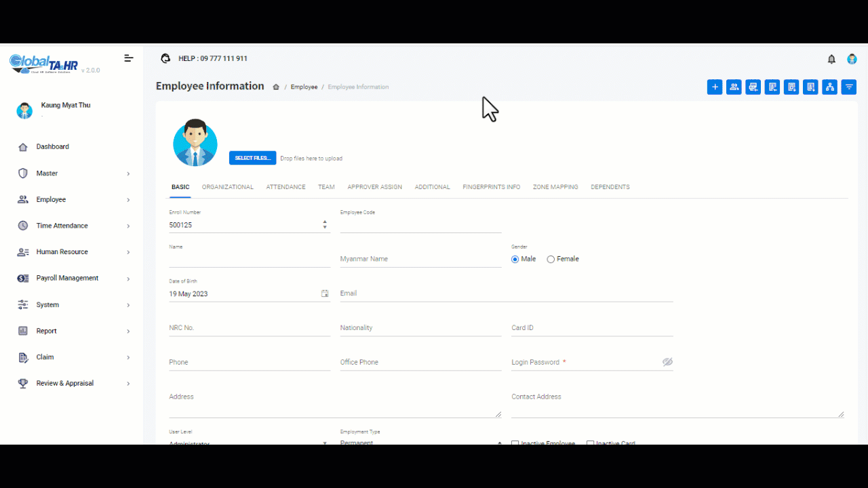
Task: Switch to the Organizational tab
Action: [227, 187]
